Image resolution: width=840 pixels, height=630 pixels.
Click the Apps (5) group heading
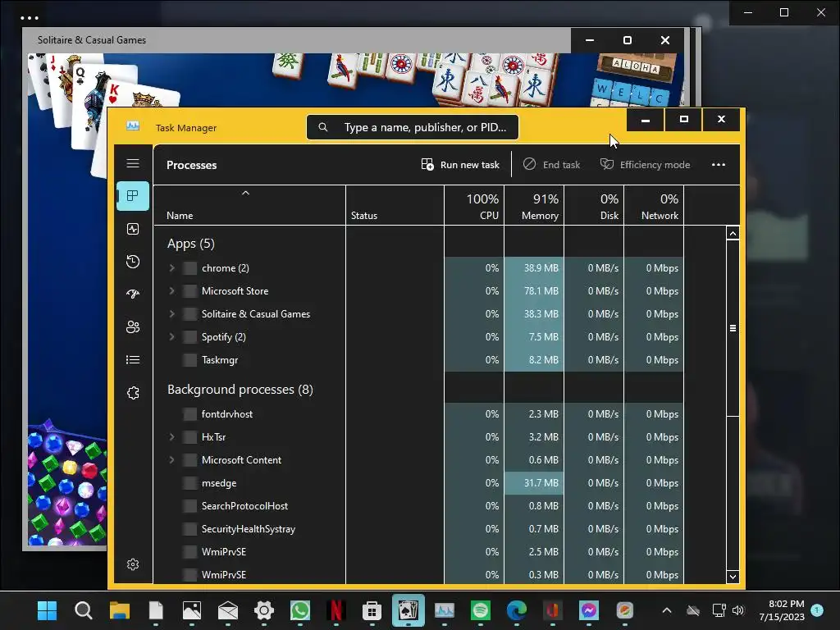pyautogui.click(x=190, y=244)
